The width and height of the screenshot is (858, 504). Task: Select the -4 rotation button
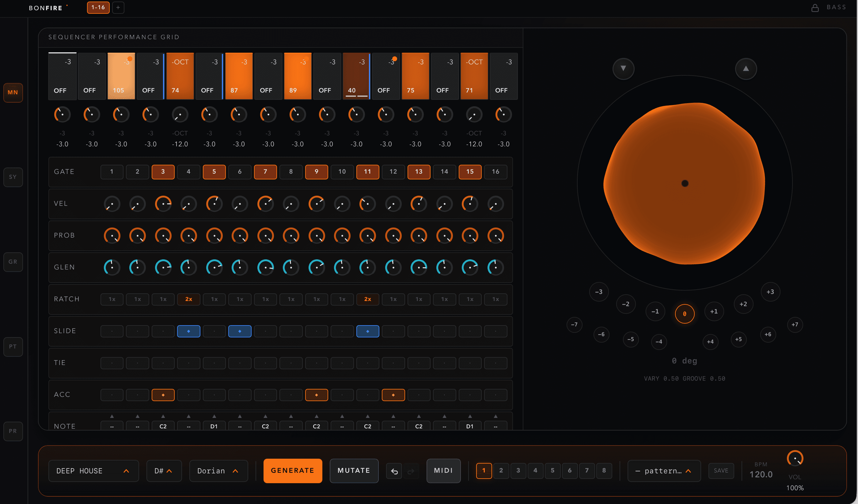point(659,341)
